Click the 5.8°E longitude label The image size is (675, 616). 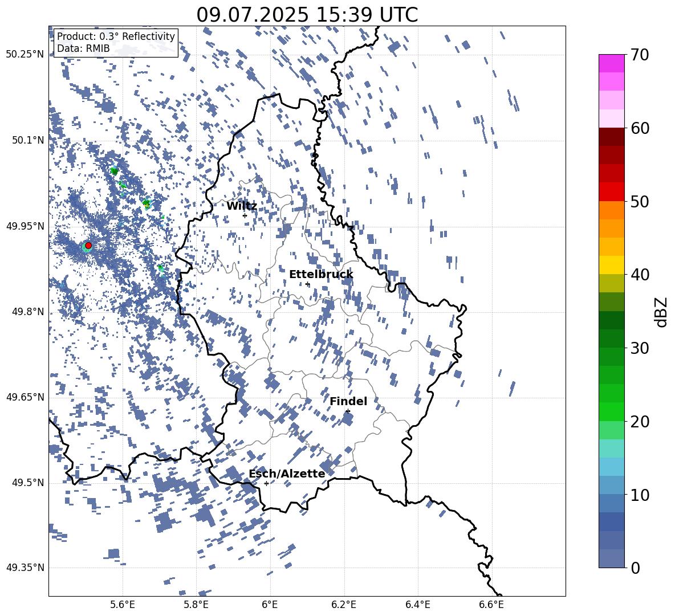point(196,605)
